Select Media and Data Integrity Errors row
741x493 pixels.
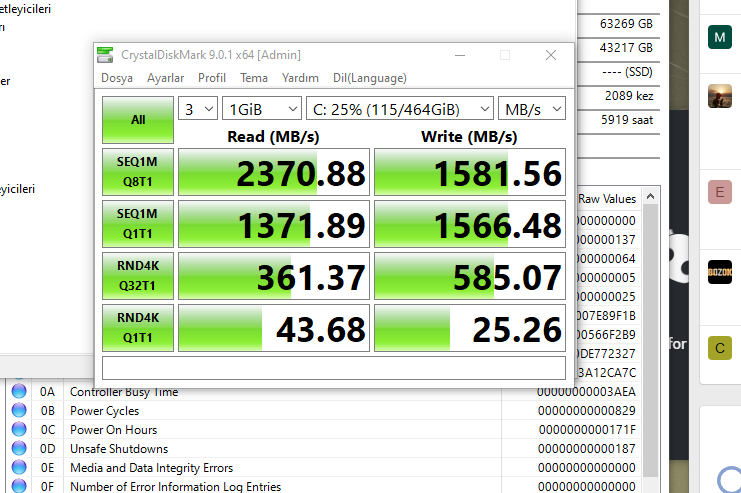pos(323,467)
